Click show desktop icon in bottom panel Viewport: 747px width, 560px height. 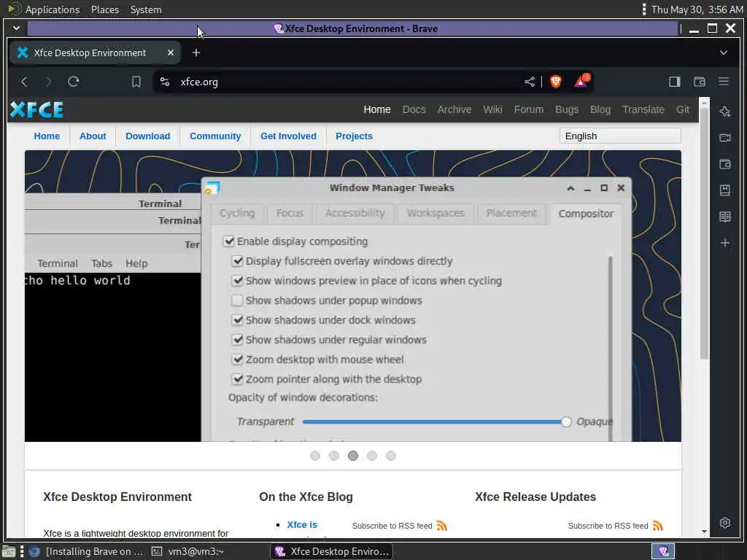[x=9, y=552]
